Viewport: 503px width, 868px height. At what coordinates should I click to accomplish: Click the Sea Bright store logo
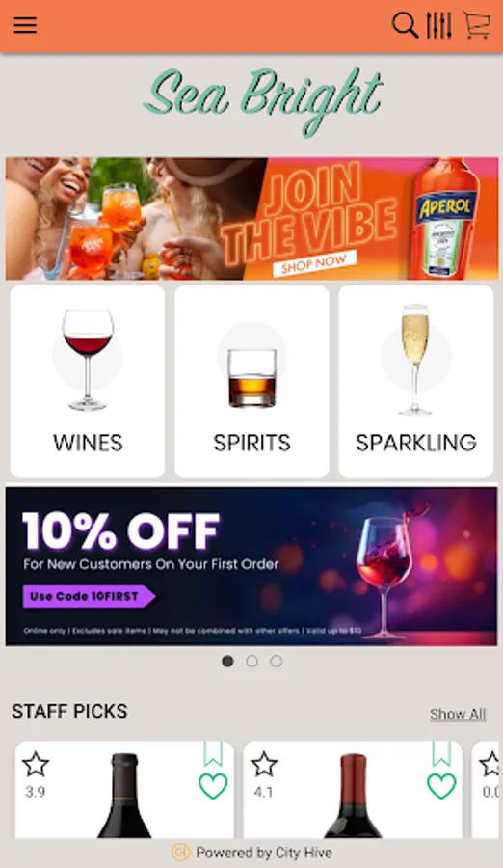tap(264, 100)
